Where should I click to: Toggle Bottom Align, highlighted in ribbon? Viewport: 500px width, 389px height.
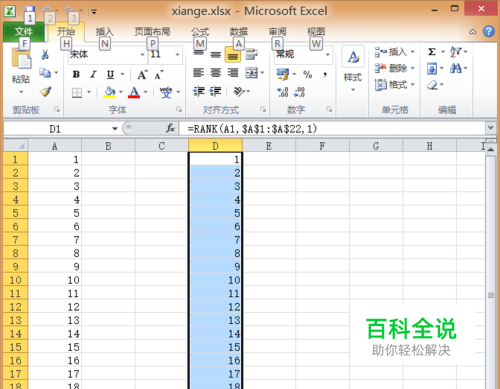pos(233,55)
